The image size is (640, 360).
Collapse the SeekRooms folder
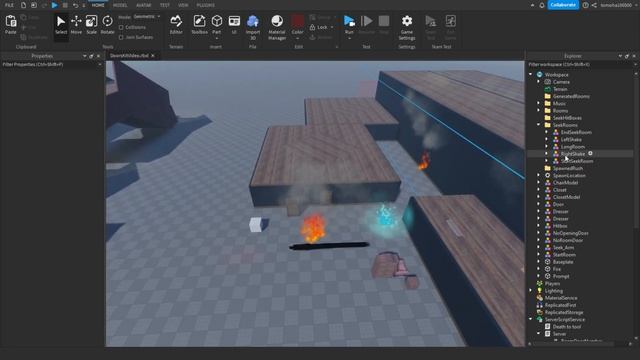point(538,125)
